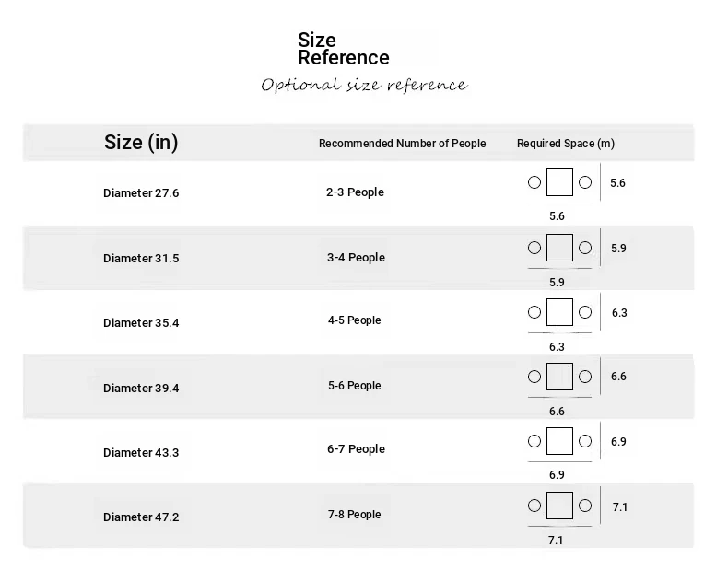
Task: Click the "2-3 People" recommendation text
Action: pos(355,192)
